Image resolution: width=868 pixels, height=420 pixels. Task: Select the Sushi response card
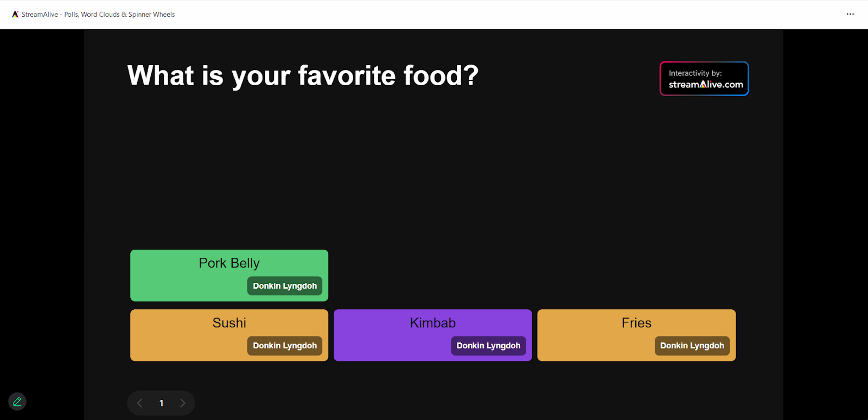click(229, 335)
